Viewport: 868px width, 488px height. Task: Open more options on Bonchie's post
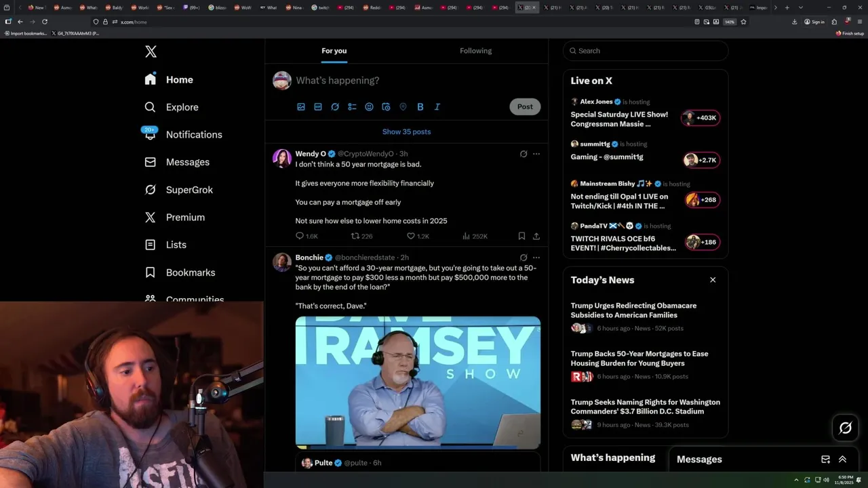tap(536, 258)
